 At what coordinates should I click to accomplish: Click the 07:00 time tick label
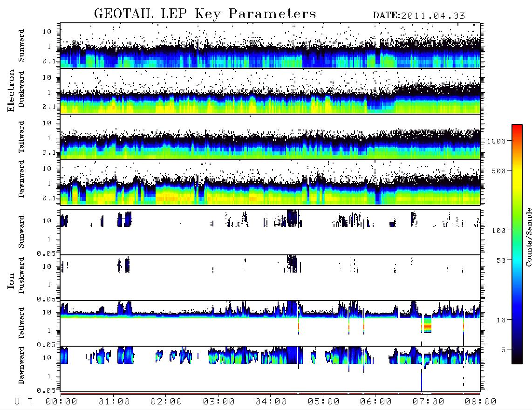(429, 402)
